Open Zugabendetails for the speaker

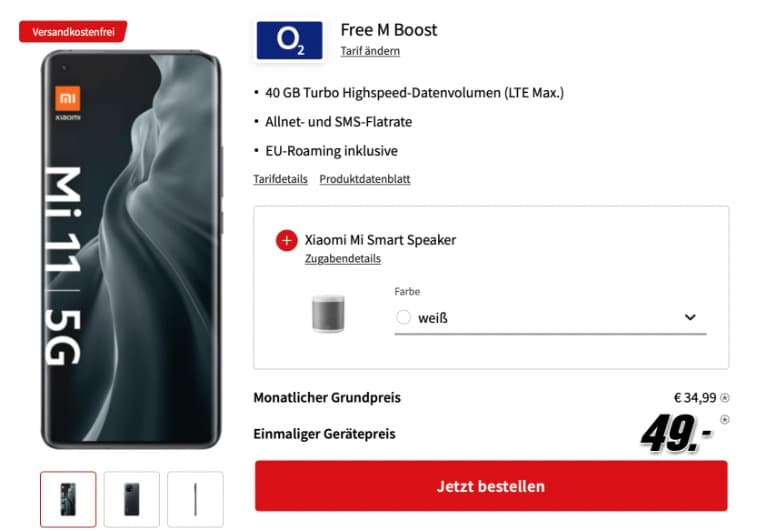pyautogui.click(x=343, y=258)
